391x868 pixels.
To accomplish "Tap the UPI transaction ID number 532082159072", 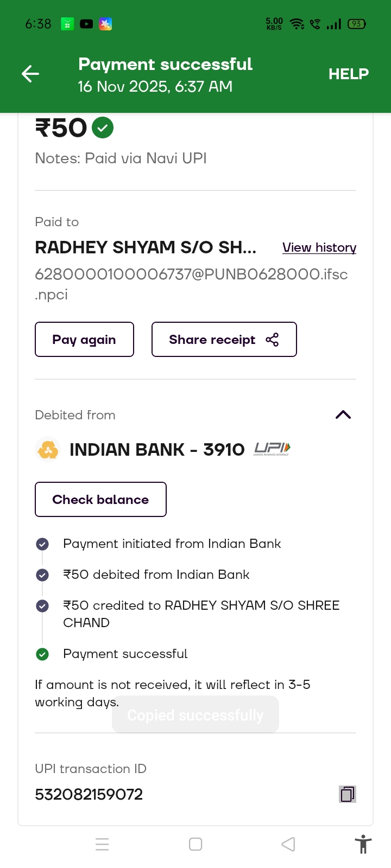I will tap(89, 794).
